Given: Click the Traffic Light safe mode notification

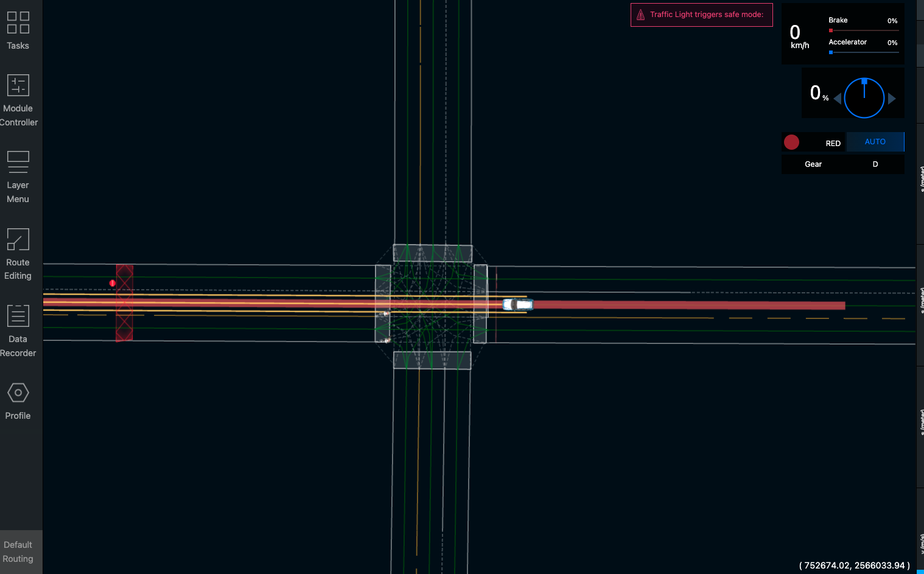Looking at the screenshot, I should pos(701,15).
